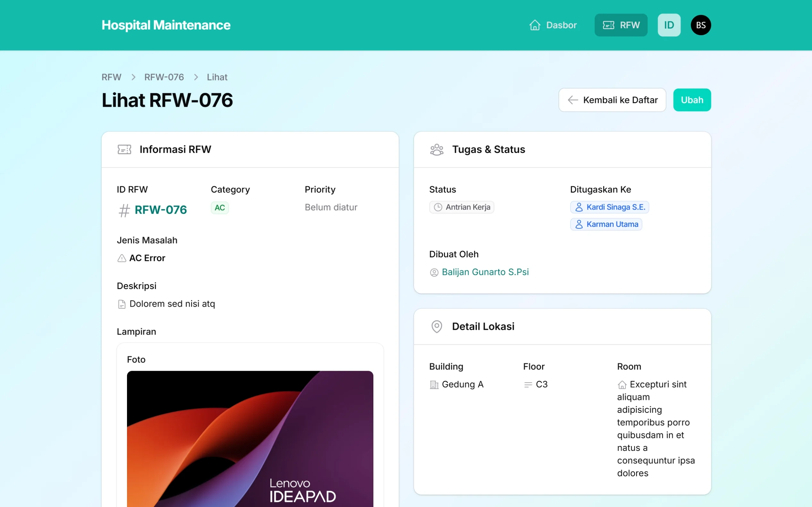
Task: Open the BS profile avatar
Action: [701, 25]
